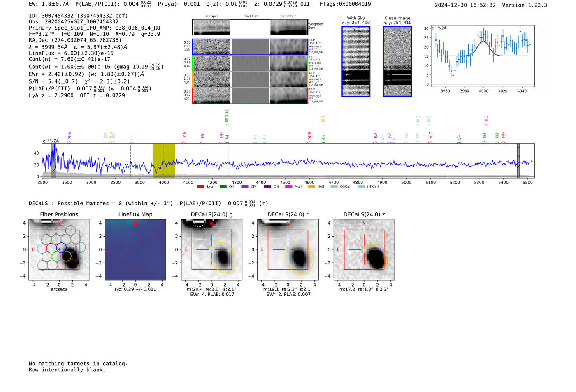Click the Smoothed column header

288,16
